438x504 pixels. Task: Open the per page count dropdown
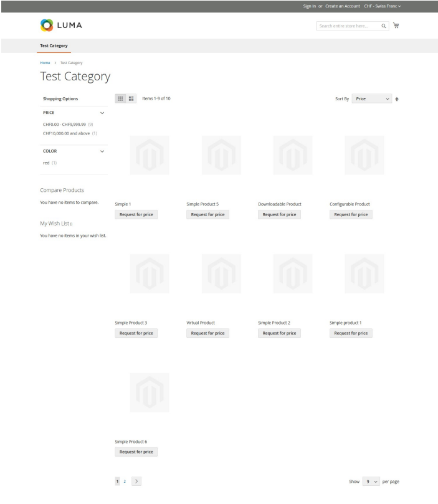pyautogui.click(x=370, y=481)
